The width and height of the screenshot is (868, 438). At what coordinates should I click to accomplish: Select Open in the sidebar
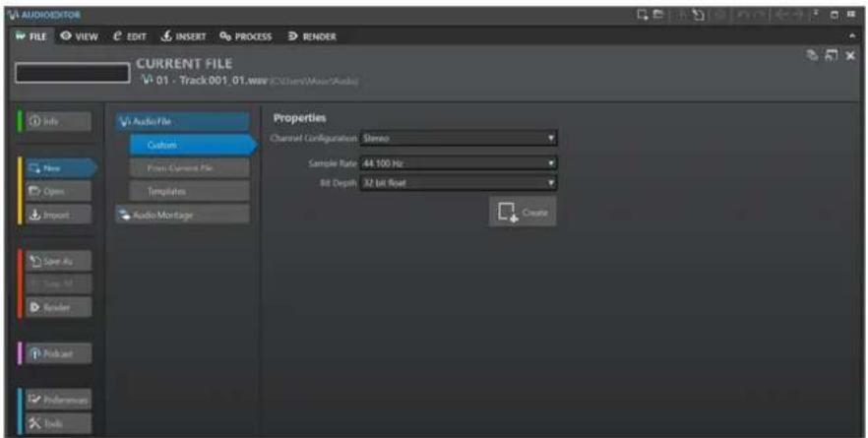coord(57,191)
